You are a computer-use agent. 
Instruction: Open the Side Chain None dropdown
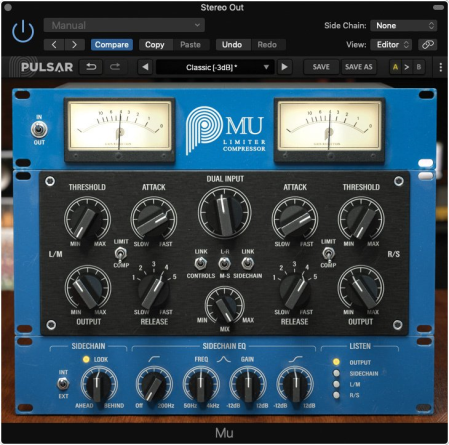tap(404, 25)
